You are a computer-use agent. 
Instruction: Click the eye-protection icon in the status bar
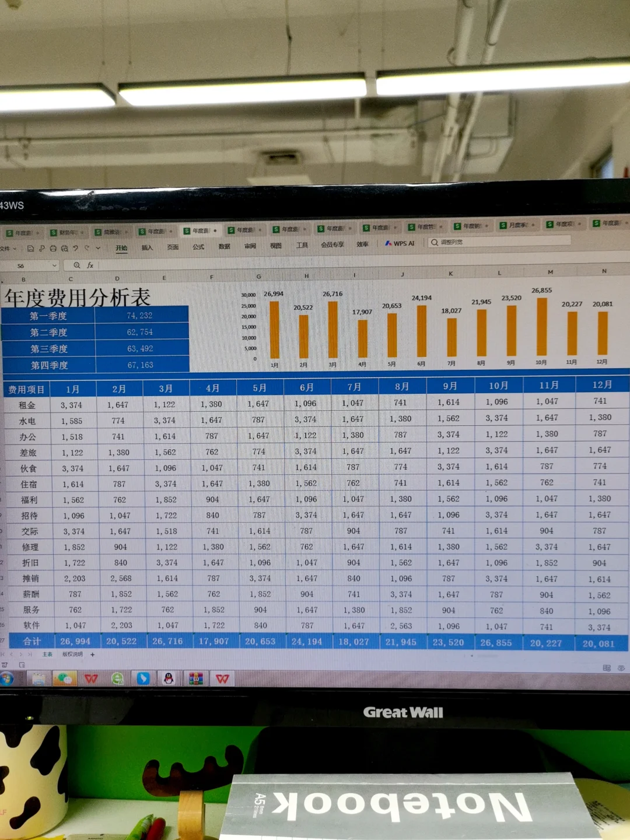pos(621,668)
